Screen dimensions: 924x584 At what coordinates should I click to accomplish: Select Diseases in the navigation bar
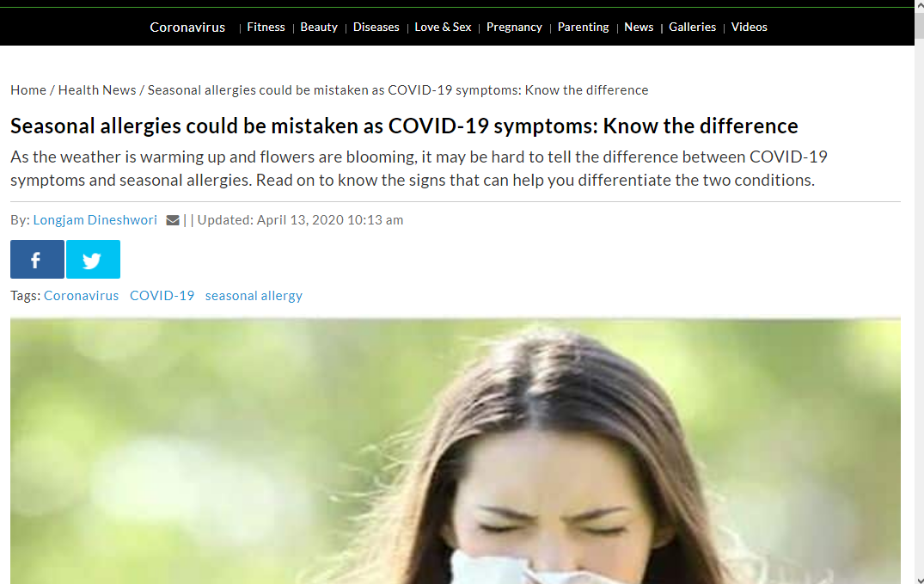pyautogui.click(x=376, y=28)
